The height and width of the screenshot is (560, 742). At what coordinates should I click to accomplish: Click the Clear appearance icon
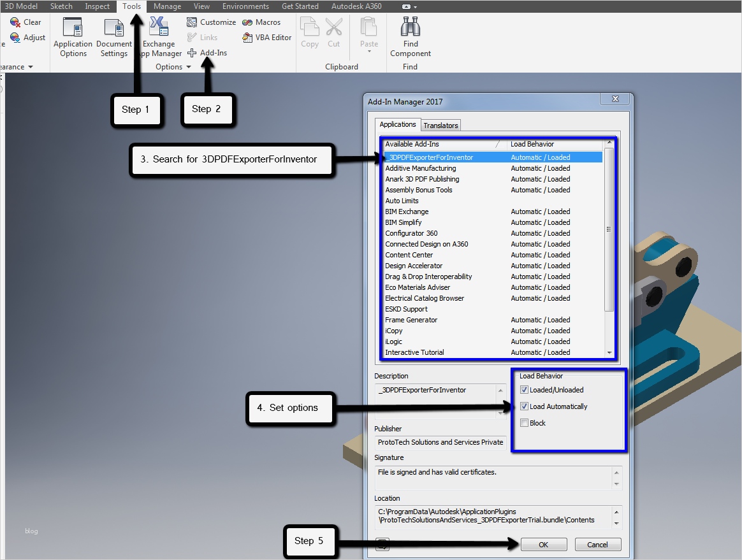(x=15, y=22)
